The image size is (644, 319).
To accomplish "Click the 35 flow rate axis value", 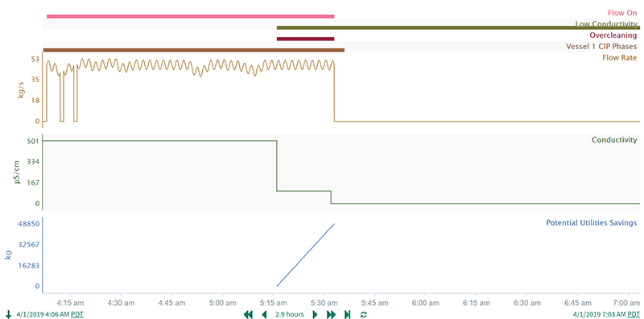I will click(35, 80).
